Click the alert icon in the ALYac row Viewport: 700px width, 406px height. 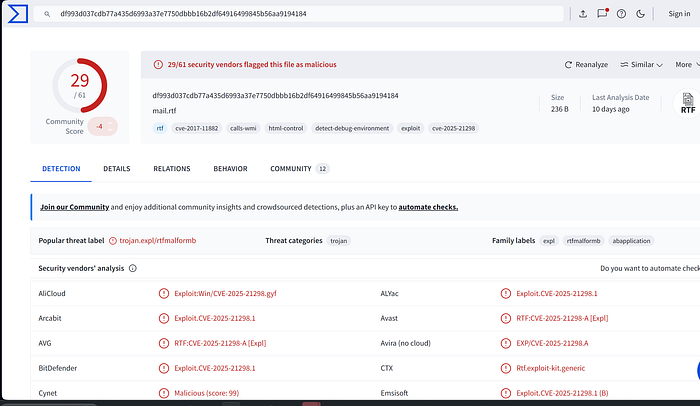pos(505,293)
